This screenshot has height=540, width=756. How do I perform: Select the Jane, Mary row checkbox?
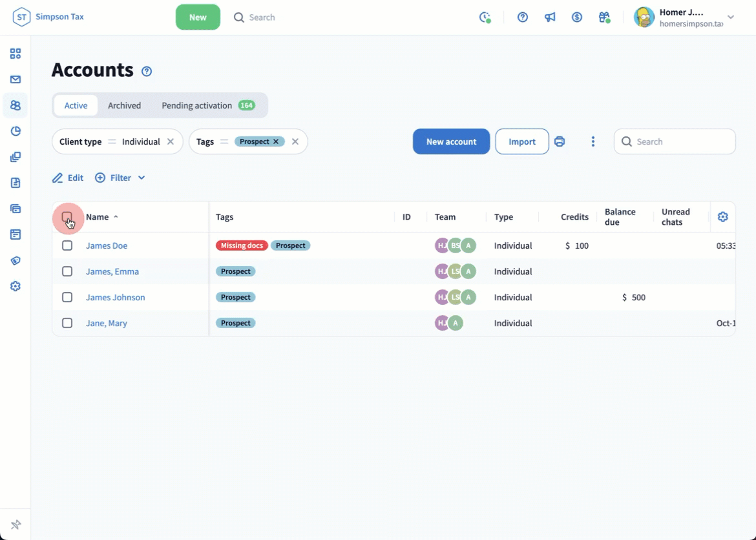[67, 323]
